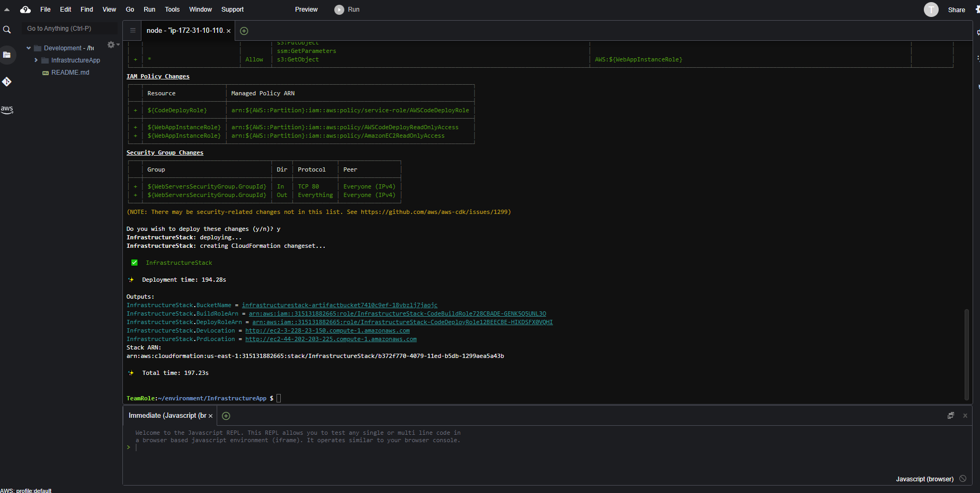Click the Preview button

tap(306, 10)
